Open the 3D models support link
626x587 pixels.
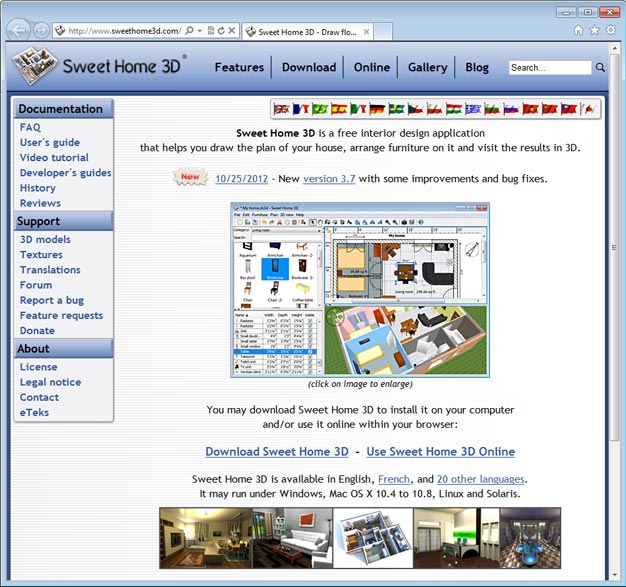(45, 240)
